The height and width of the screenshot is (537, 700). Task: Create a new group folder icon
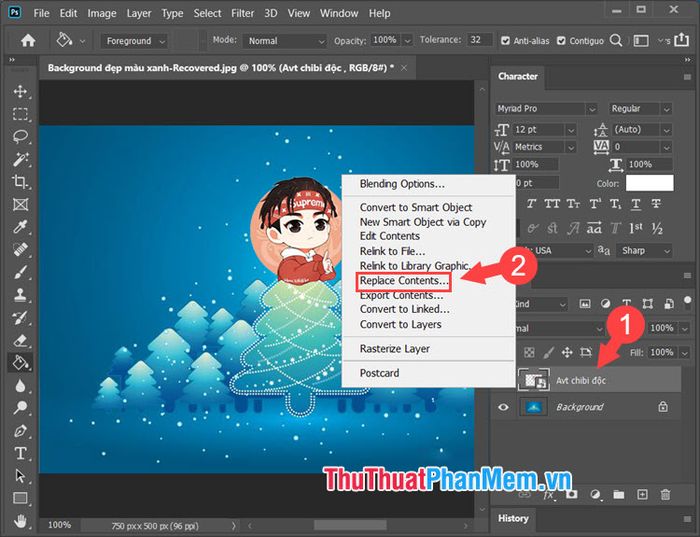coord(618,495)
